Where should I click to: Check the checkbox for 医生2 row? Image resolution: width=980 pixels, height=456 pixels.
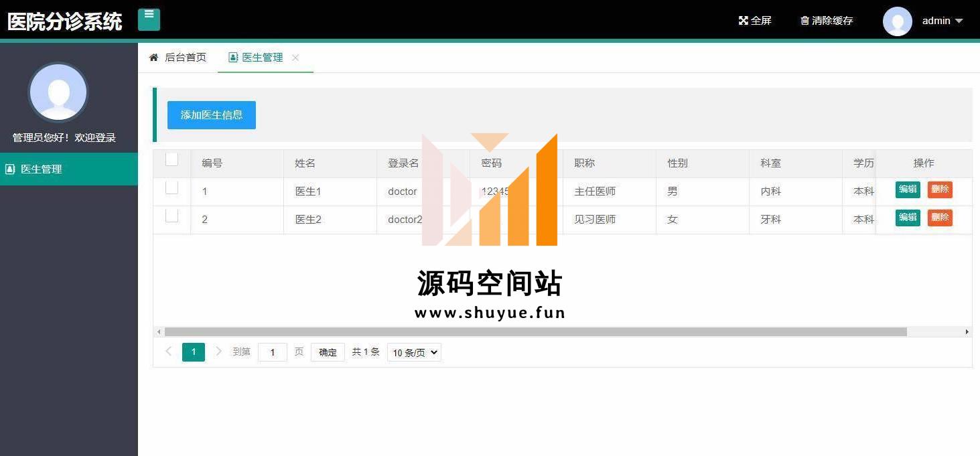tap(172, 216)
